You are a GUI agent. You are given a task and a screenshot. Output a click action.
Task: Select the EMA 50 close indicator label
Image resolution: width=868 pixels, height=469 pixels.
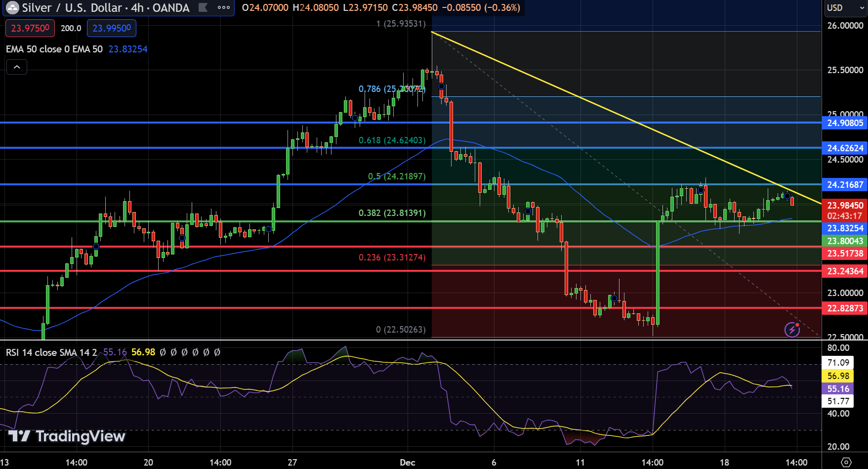(x=54, y=49)
